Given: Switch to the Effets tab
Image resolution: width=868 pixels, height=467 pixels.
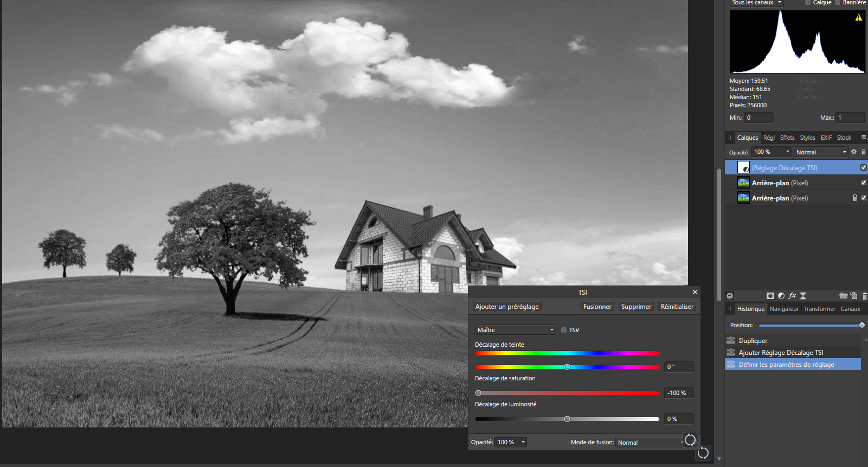Looking at the screenshot, I should point(787,138).
